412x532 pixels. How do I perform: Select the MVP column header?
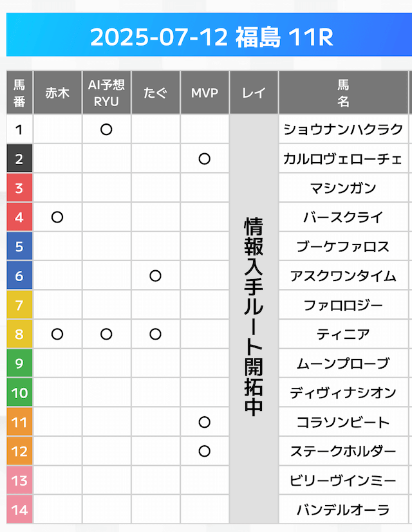point(205,93)
